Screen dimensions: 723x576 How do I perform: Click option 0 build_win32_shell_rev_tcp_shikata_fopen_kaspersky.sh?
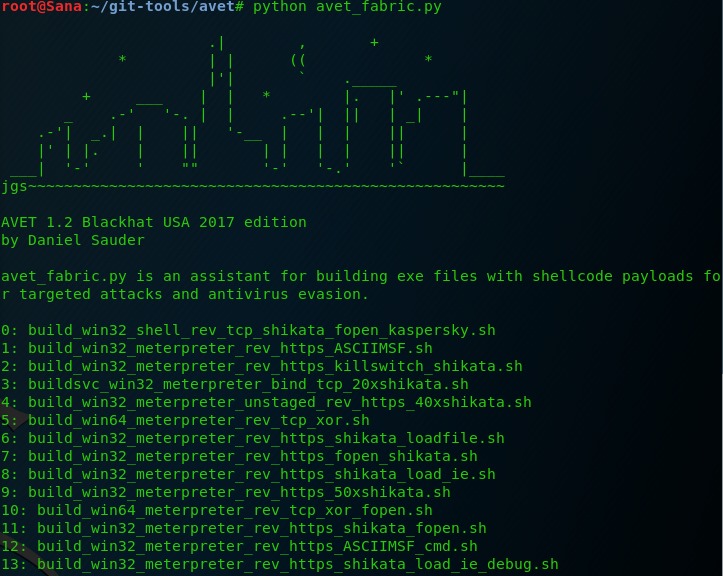(x=248, y=330)
